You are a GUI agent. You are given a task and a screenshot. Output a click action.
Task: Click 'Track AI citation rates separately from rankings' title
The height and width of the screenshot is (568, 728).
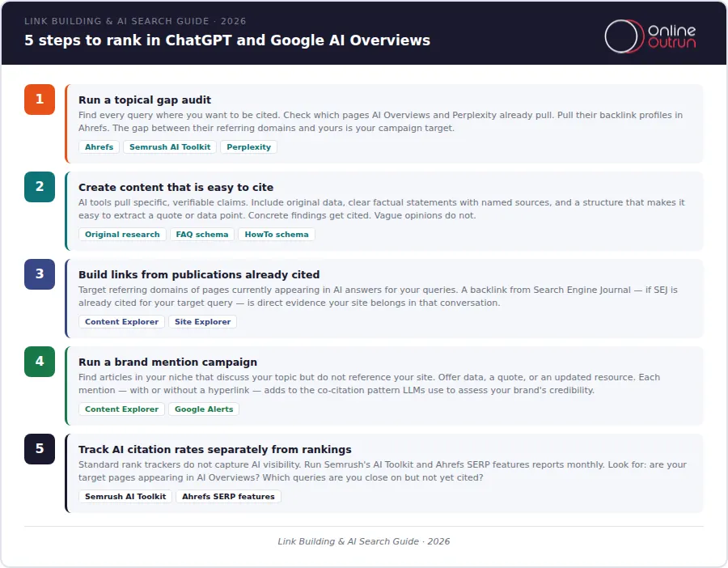pos(214,450)
